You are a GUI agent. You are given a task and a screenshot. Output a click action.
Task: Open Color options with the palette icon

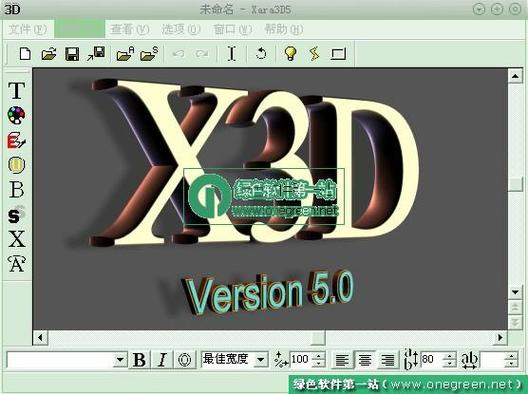coord(16,115)
